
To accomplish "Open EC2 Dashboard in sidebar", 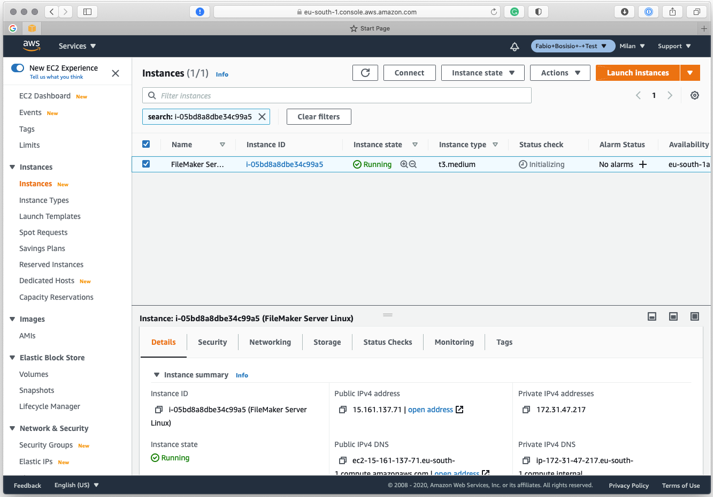I will click(45, 96).
